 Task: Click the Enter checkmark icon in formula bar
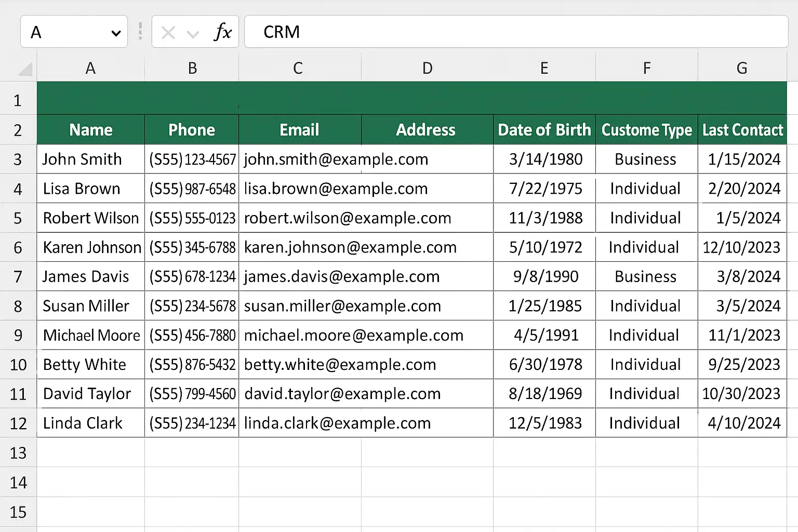(x=193, y=34)
